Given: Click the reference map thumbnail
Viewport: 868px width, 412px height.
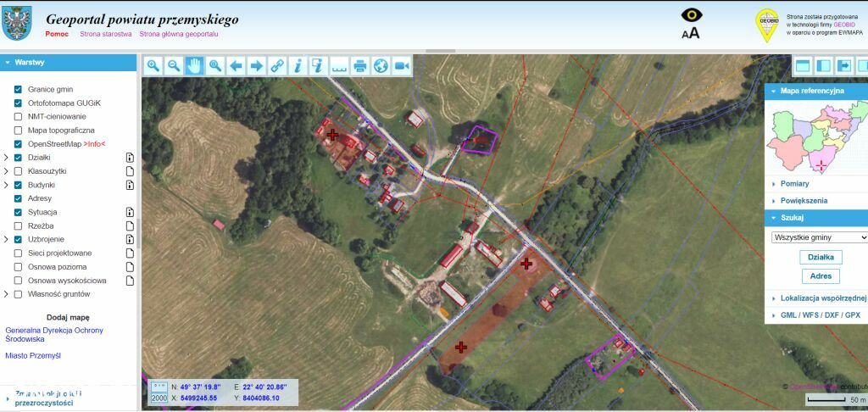Looking at the screenshot, I should coord(816,136).
